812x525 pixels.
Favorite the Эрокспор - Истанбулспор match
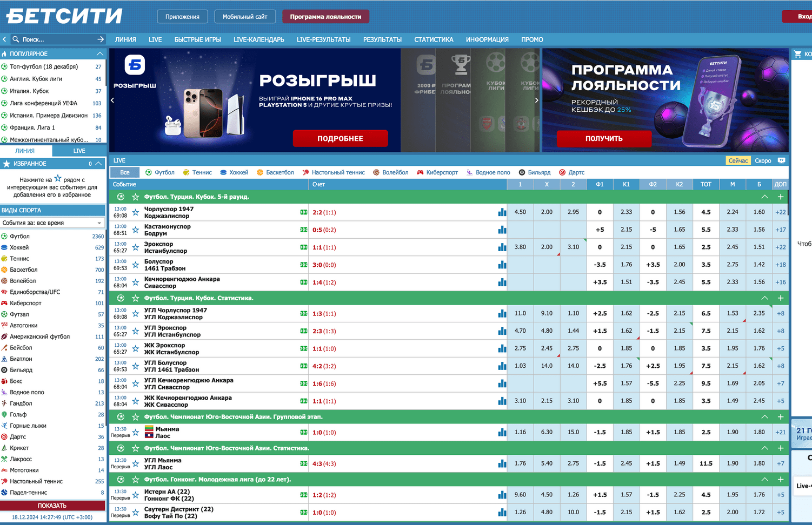(x=136, y=247)
